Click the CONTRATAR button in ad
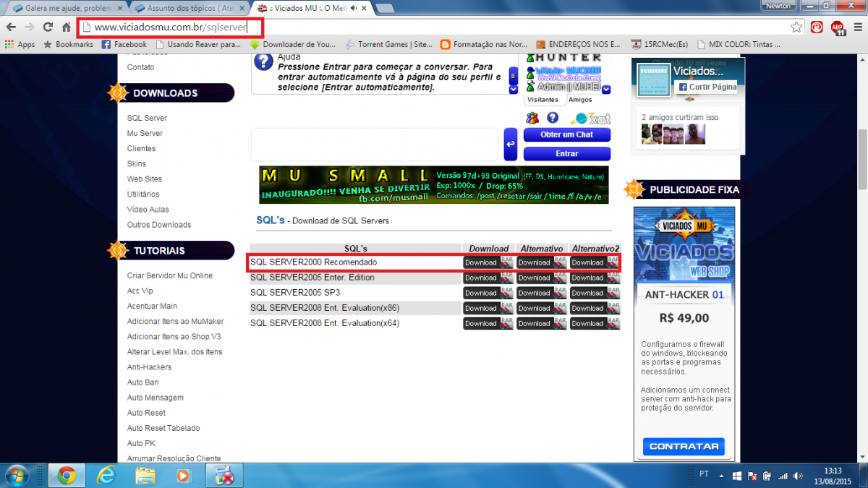Image resolution: width=868 pixels, height=488 pixels. [684, 446]
